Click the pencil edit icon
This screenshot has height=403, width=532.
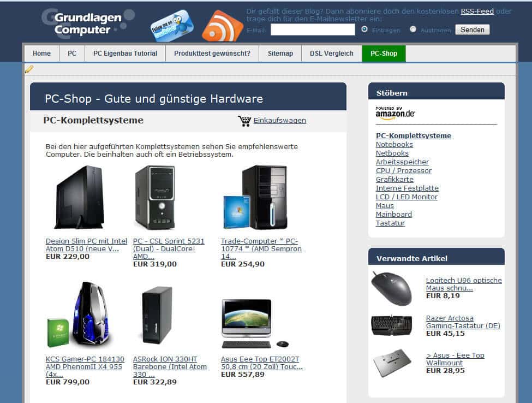(x=29, y=69)
